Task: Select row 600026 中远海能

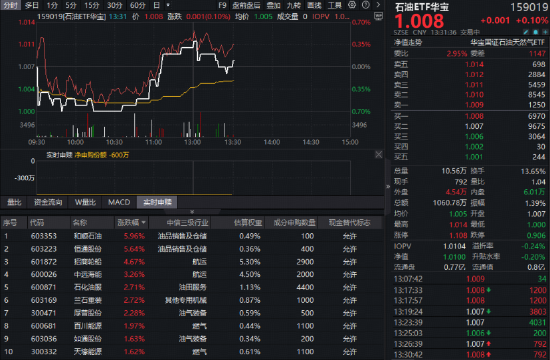Action: point(192,274)
